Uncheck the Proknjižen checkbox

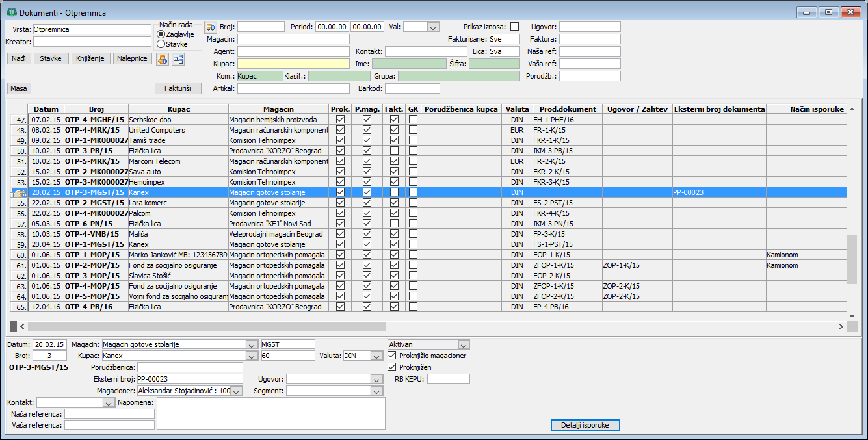pos(391,367)
